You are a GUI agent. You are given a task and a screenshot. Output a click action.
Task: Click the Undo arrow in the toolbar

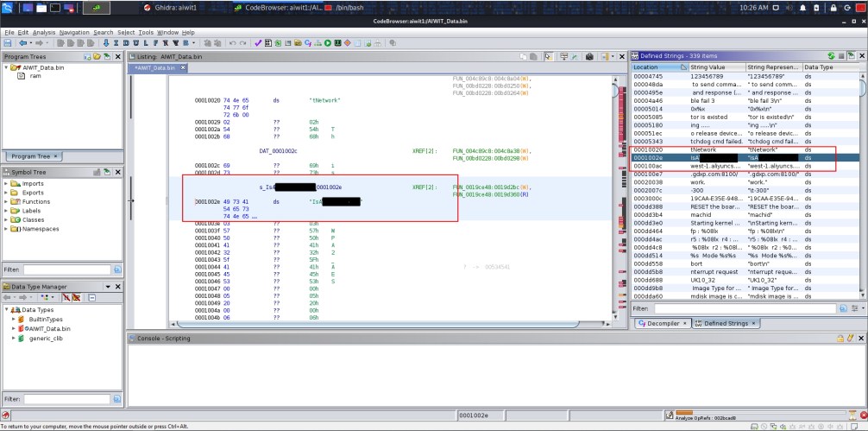point(233,43)
